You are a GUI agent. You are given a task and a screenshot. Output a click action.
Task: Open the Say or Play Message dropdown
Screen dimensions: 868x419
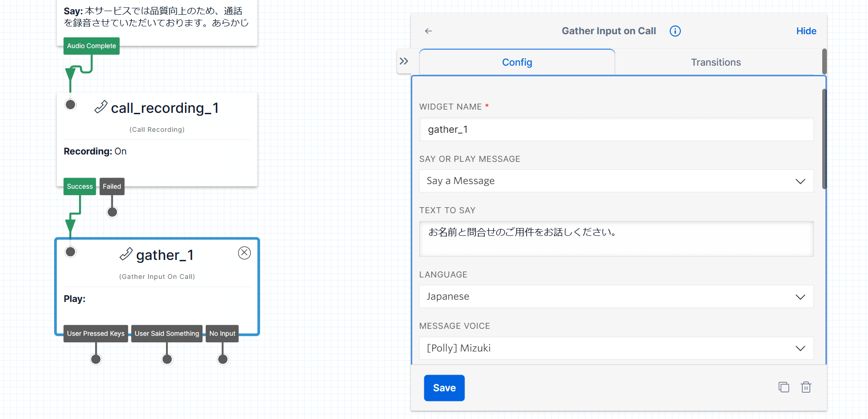tap(616, 181)
